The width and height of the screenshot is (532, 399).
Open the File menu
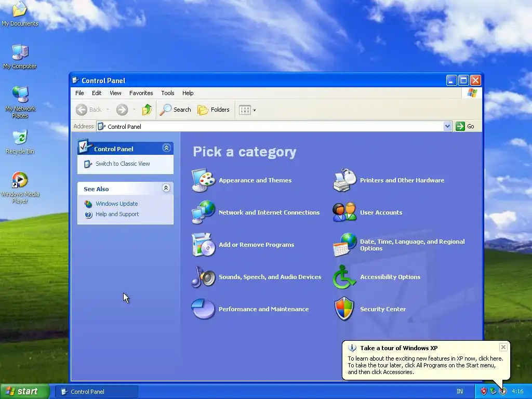(x=79, y=93)
